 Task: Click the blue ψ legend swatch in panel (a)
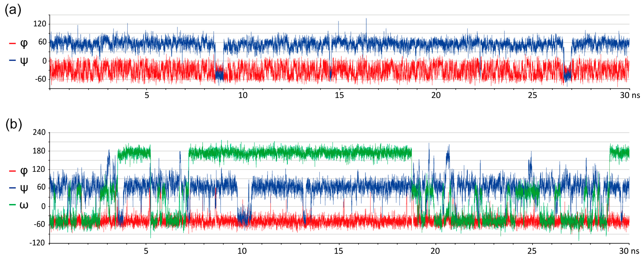pyautogui.click(x=12, y=60)
